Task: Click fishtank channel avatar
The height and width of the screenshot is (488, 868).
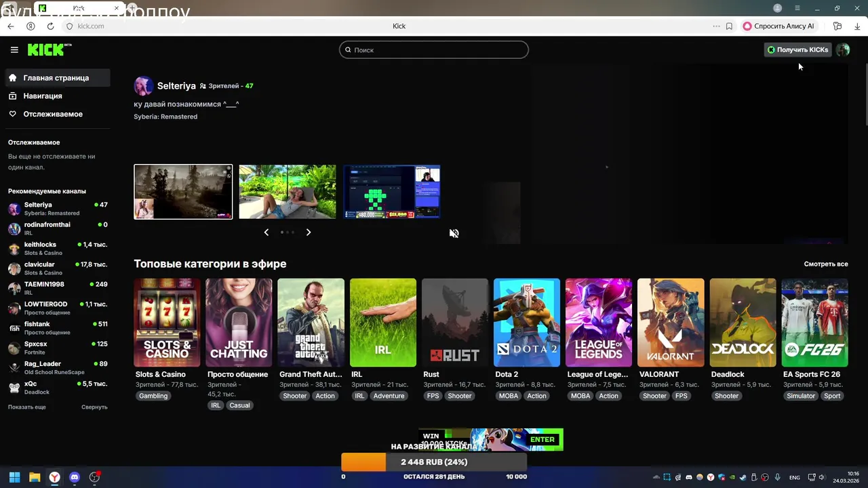Action: 14,328
